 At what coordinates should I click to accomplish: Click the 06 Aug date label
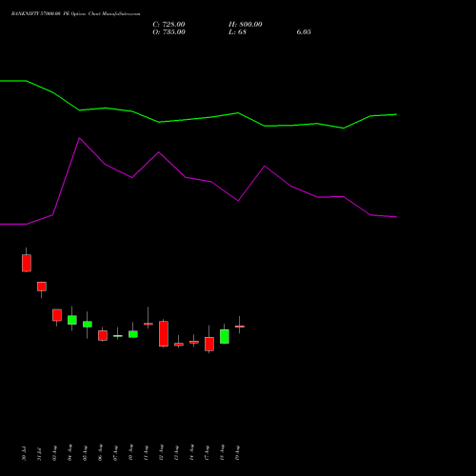click(x=100, y=452)
